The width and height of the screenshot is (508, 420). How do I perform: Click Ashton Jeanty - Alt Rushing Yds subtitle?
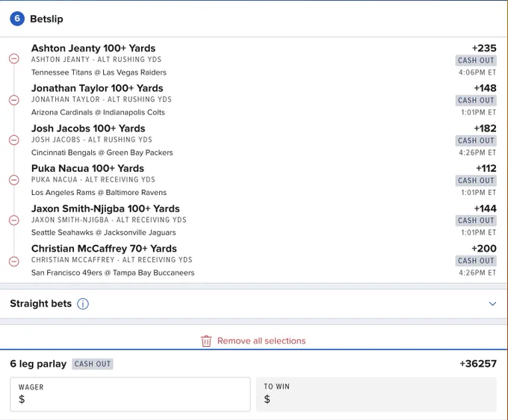tap(96, 60)
